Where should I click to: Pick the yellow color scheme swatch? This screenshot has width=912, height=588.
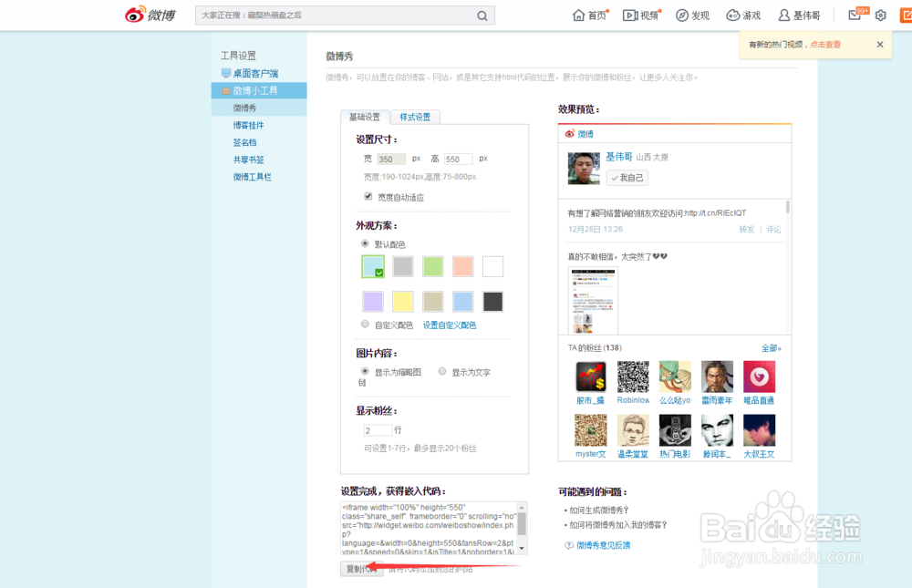click(402, 301)
